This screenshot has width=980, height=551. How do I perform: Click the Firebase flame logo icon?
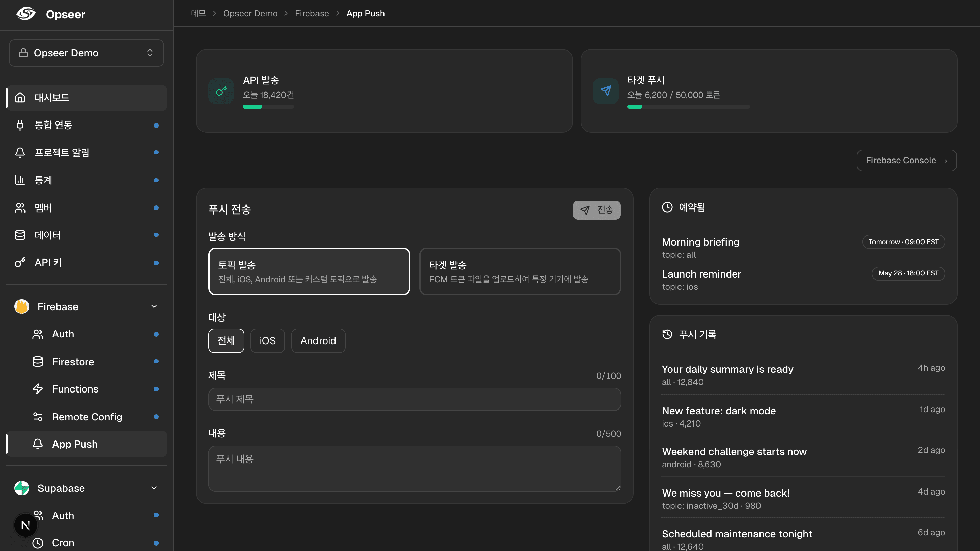[22, 306]
